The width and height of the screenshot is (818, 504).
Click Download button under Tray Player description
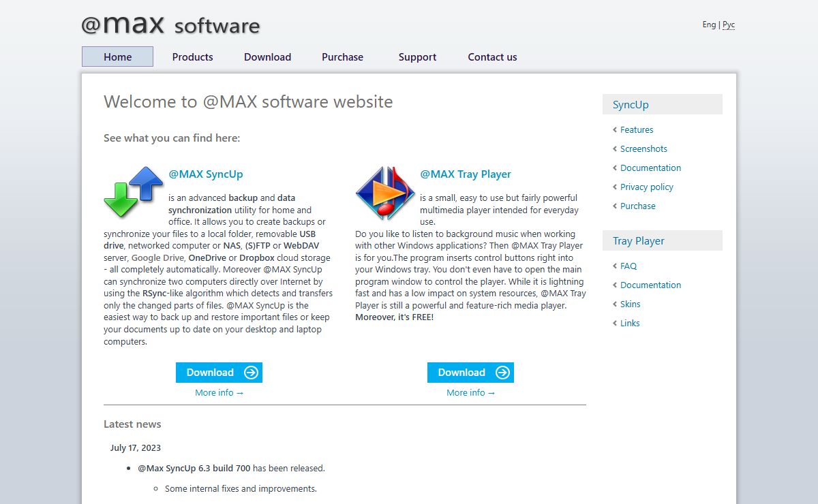[470, 373]
